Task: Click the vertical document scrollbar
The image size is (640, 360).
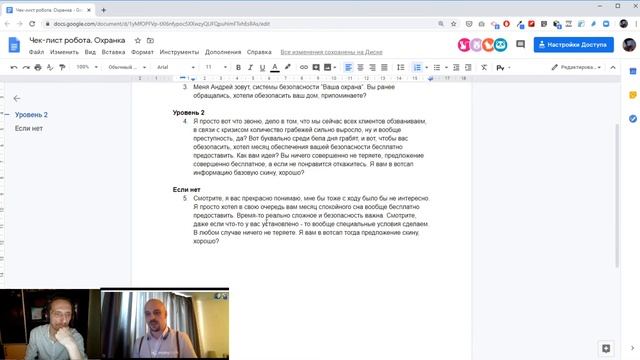Action: (x=617, y=195)
